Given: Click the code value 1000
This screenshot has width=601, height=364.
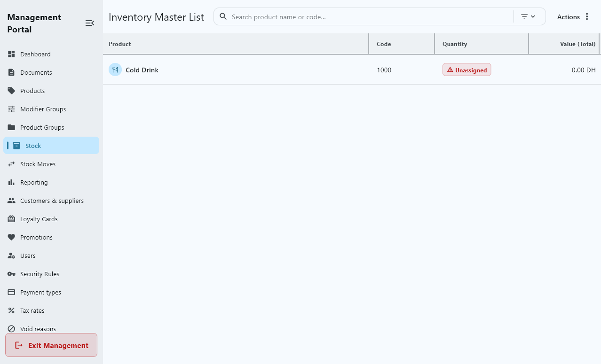Looking at the screenshot, I should 384,70.
